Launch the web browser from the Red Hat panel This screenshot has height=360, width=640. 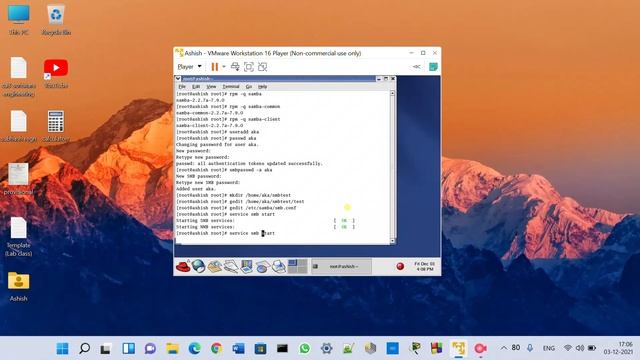(198, 267)
